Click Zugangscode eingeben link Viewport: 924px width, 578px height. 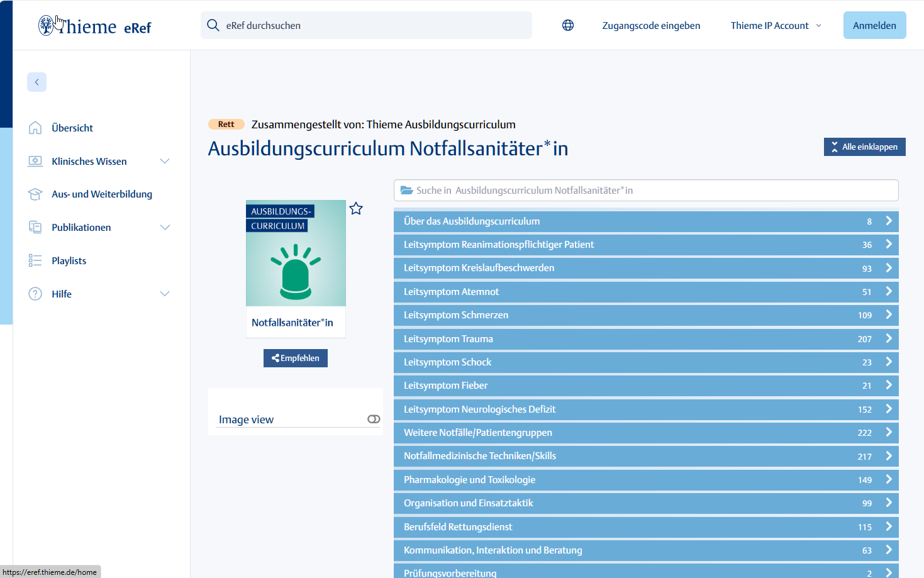(x=651, y=25)
